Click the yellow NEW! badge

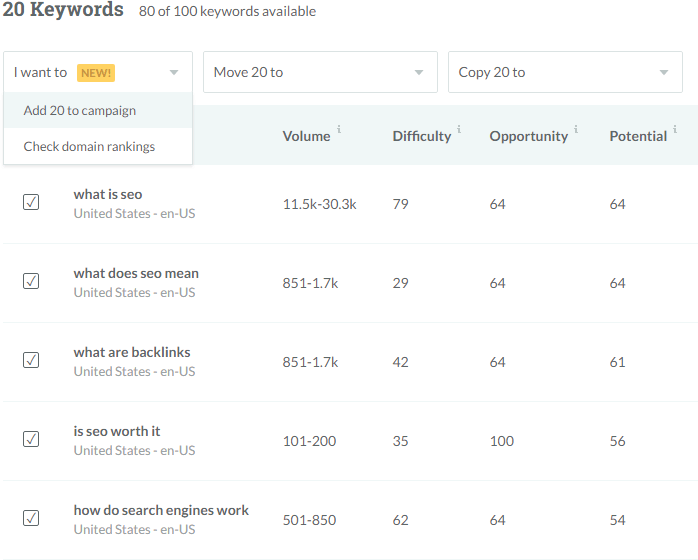pos(97,73)
